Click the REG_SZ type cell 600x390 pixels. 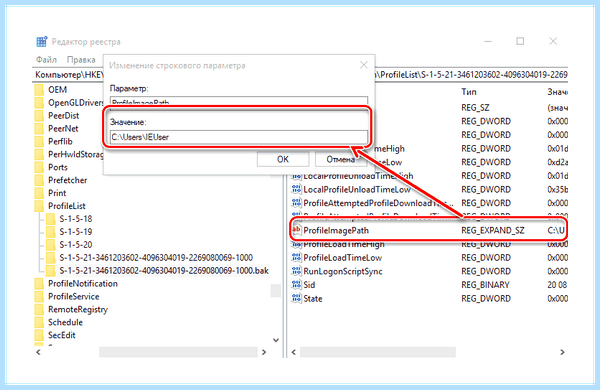pos(475,108)
